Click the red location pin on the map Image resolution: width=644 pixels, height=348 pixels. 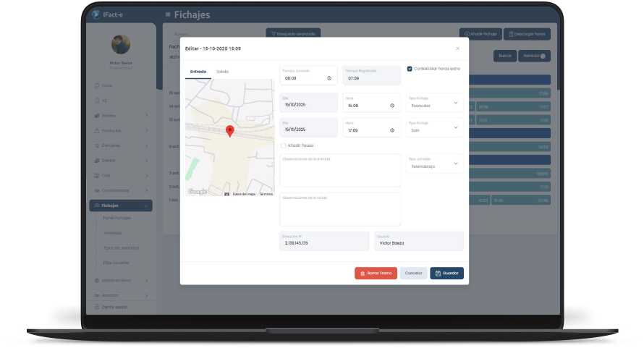(x=229, y=130)
